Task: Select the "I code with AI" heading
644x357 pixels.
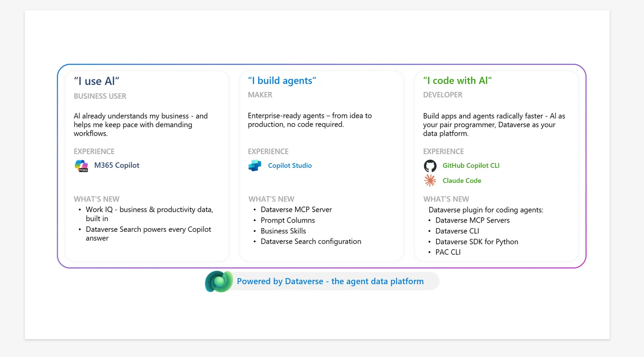Action: coord(457,81)
